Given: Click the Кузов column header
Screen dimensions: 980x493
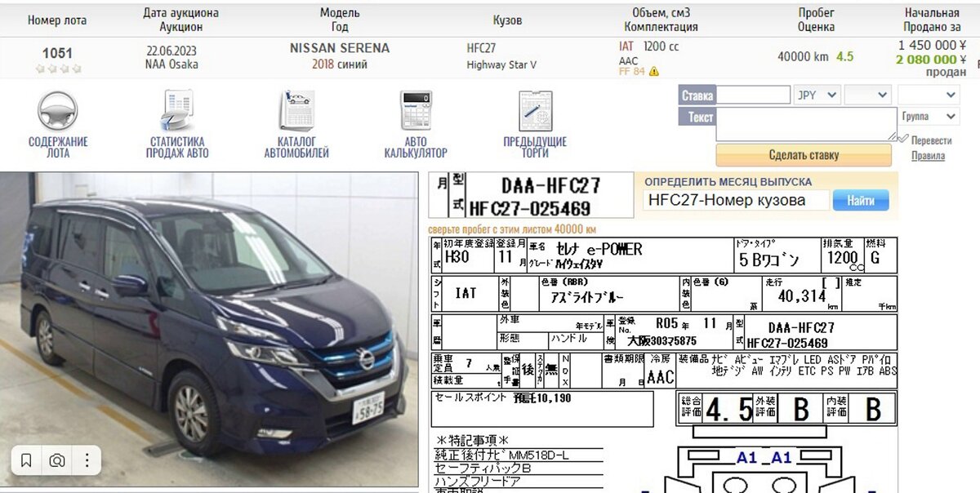Looking at the screenshot, I should point(507,20).
